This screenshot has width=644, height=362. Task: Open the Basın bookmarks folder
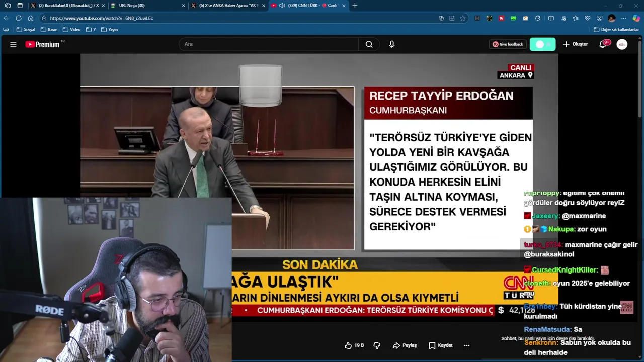49,30
